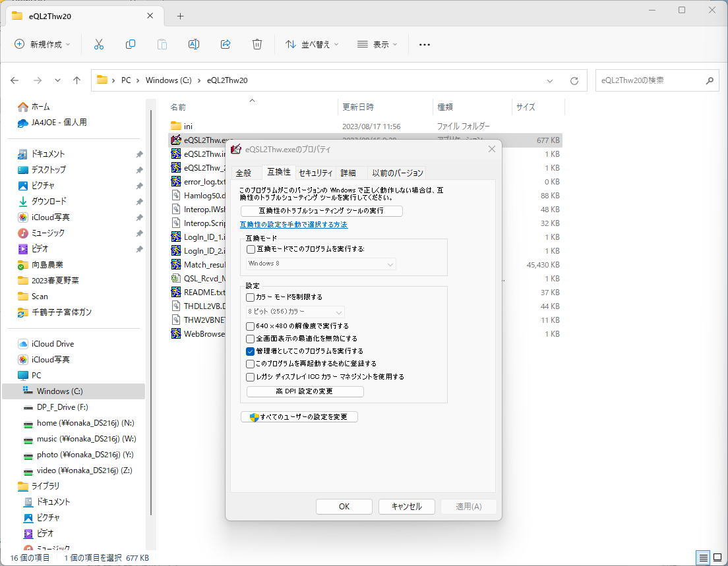Open the manual compatibility settings link
This screenshot has width=728, height=566.
pos(293,225)
